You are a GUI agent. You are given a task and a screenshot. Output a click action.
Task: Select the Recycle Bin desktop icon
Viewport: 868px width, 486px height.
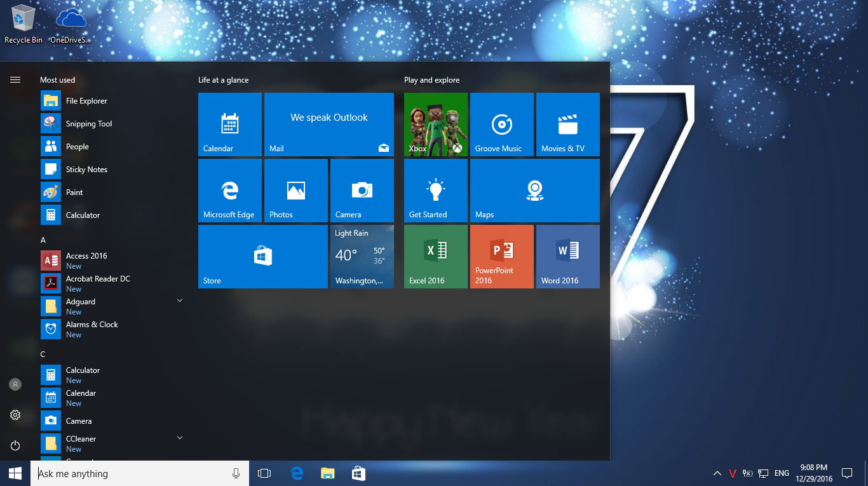pyautogui.click(x=24, y=24)
